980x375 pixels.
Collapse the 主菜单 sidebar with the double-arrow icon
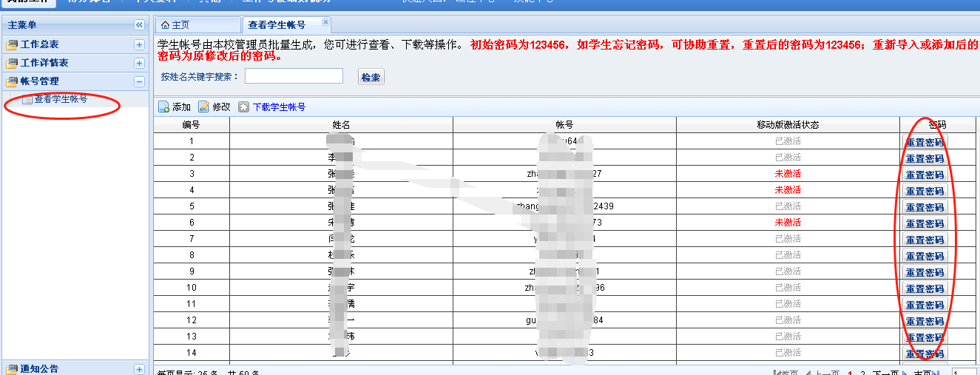[x=139, y=25]
